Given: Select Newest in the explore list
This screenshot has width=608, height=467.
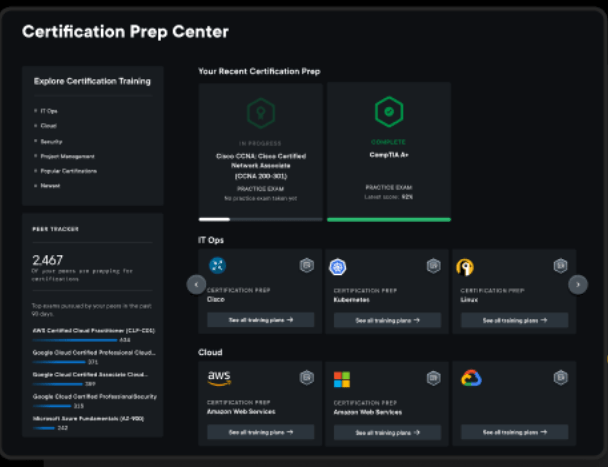Looking at the screenshot, I should coord(50,186).
